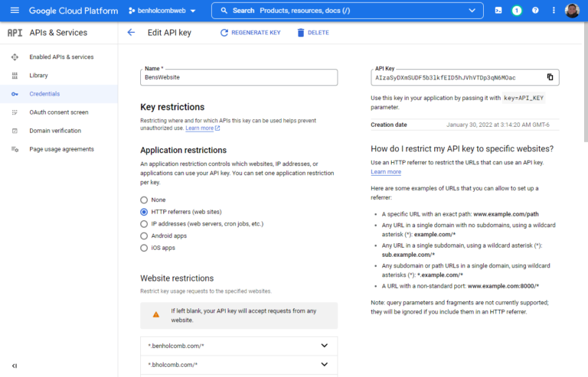
Task: Select the None application restriction
Action: (144, 200)
